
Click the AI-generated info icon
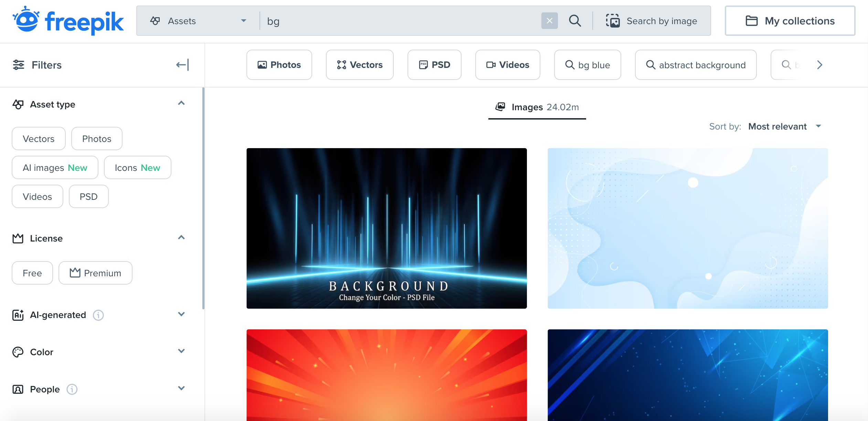[98, 315]
